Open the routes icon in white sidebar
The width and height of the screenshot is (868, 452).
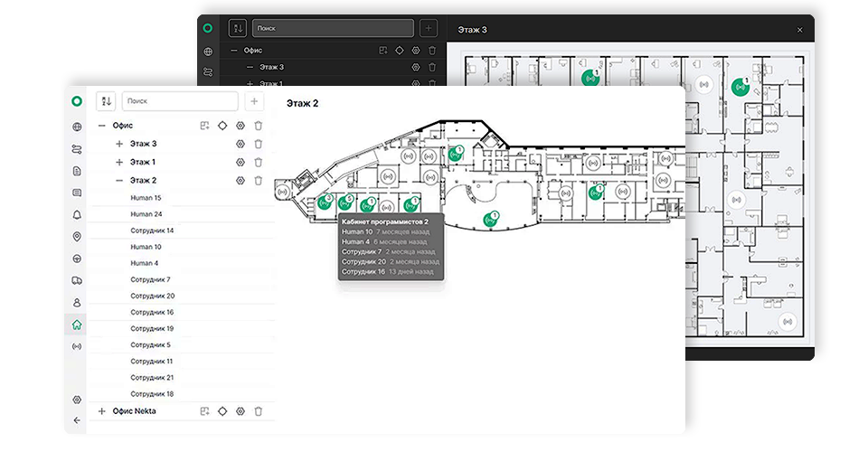point(77,149)
